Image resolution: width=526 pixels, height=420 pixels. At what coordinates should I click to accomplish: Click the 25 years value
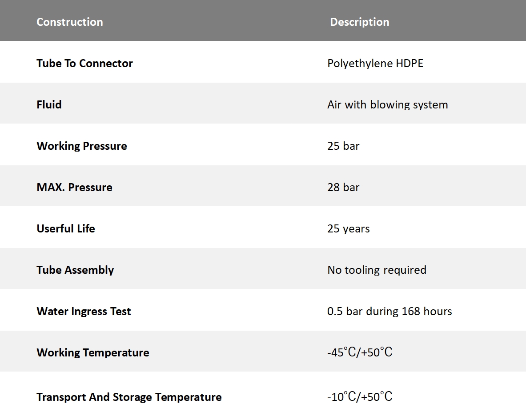point(349,228)
